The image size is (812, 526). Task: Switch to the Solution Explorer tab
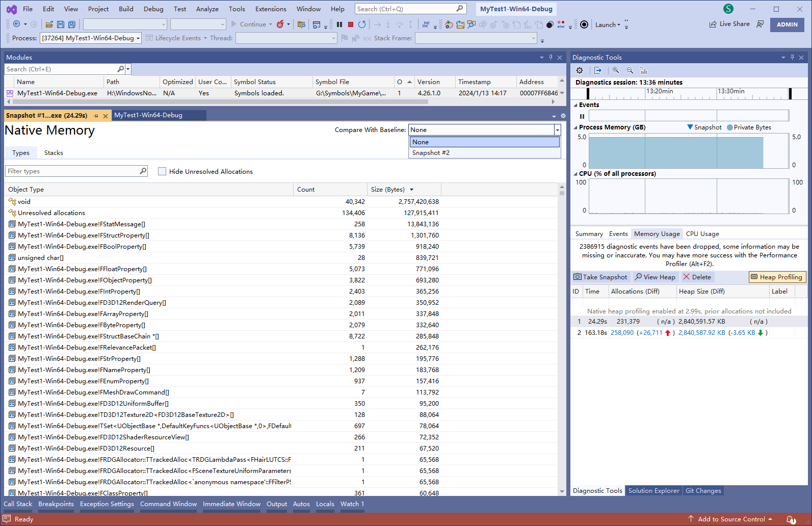click(653, 491)
